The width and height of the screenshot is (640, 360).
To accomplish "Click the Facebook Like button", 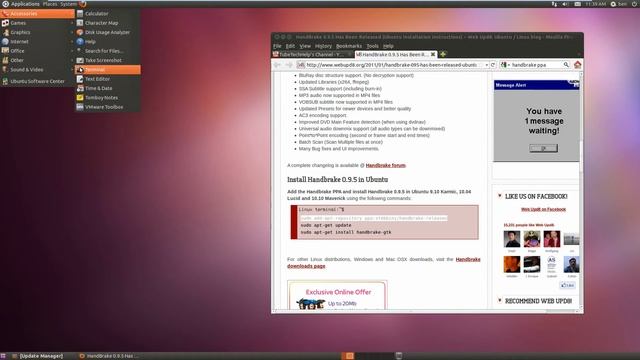I will pyautogui.click(x=567, y=285).
